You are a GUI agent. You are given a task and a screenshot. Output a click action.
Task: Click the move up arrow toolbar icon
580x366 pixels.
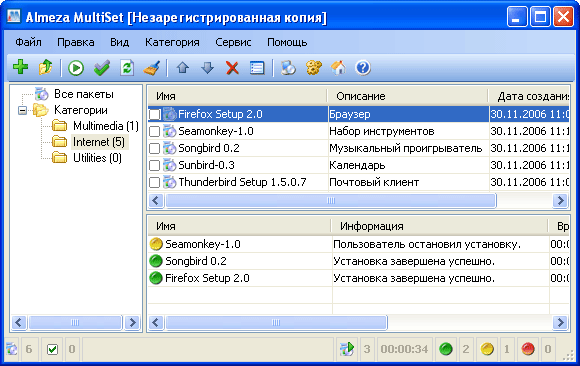click(x=183, y=68)
